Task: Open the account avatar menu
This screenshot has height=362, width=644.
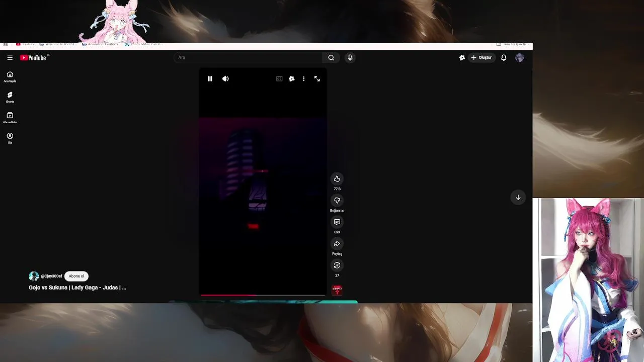Action: coord(520,57)
